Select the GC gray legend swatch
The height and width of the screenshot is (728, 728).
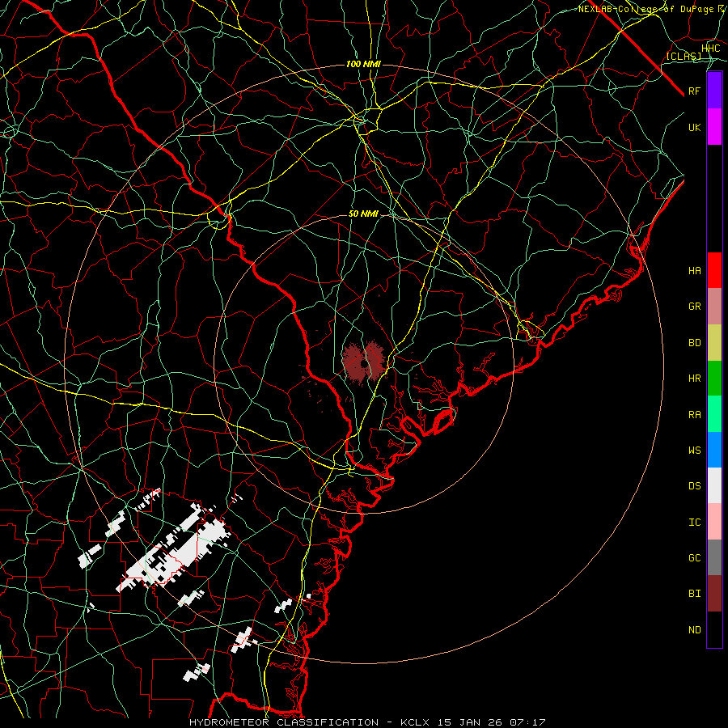(x=714, y=557)
